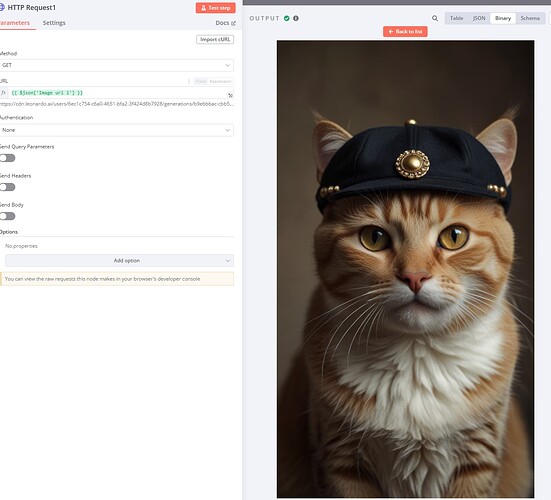Click the Back to list button
The height and width of the screenshot is (500, 551).
(x=405, y=32)
